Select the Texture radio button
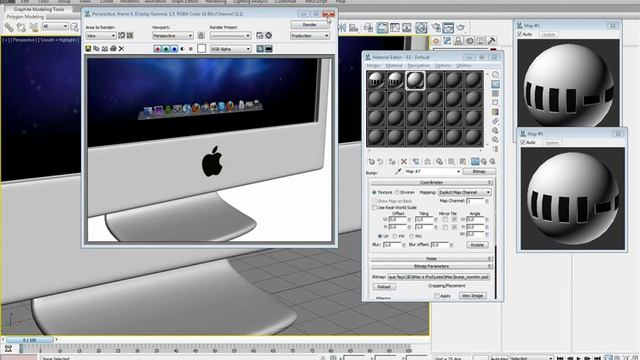Screen dimensions: 640x360 point(374,192)
